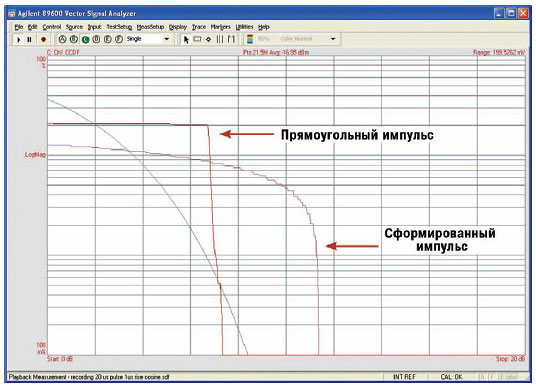Screen dimensions: 536x388
Task: Choose the diamond marker tool
Action: tap(209, 39)
